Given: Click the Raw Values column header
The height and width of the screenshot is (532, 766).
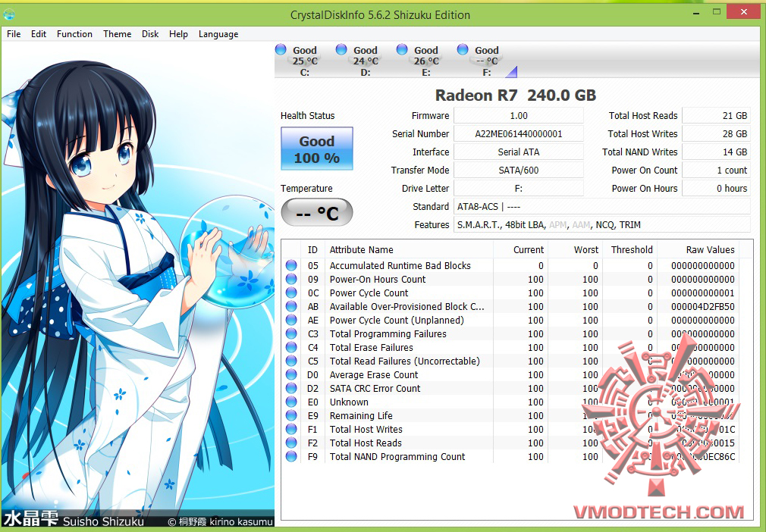Looking at the screenshot, I should click(698, 249).
